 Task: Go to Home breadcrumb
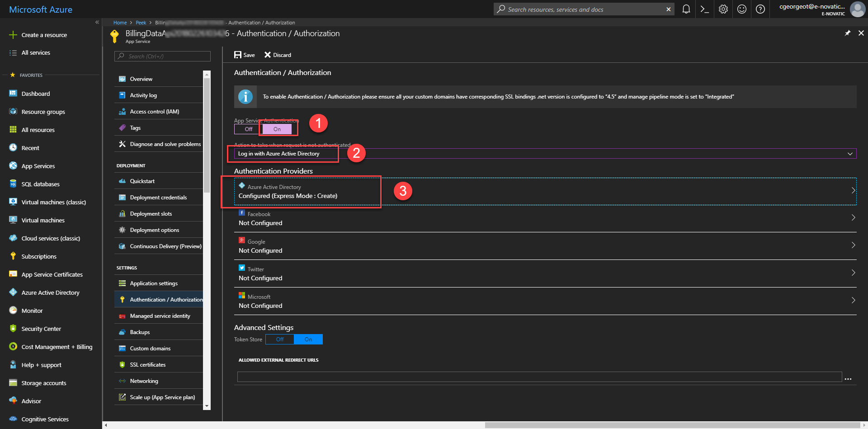point(120,23)
